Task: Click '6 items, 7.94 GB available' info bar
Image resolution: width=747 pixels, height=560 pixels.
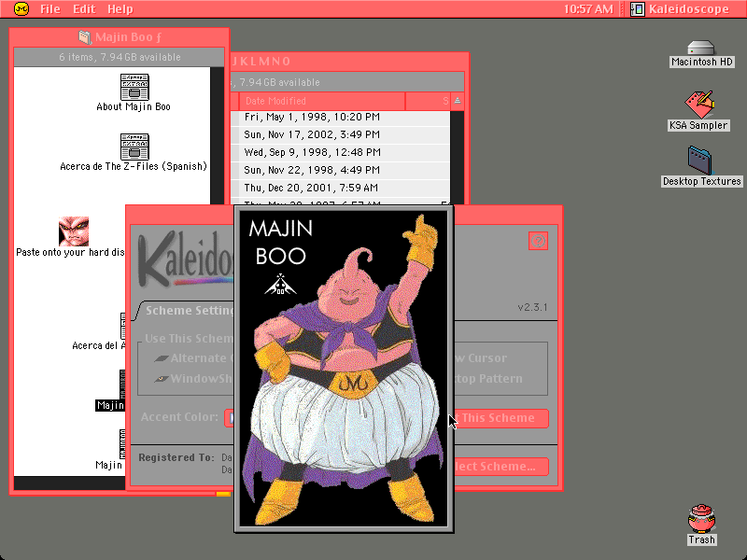Action: tap(120, 57)
